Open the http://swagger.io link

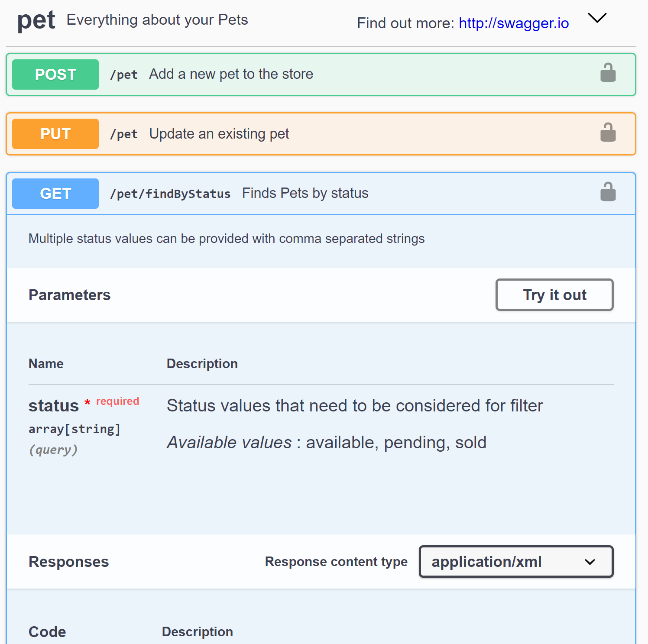click(514, 23)
